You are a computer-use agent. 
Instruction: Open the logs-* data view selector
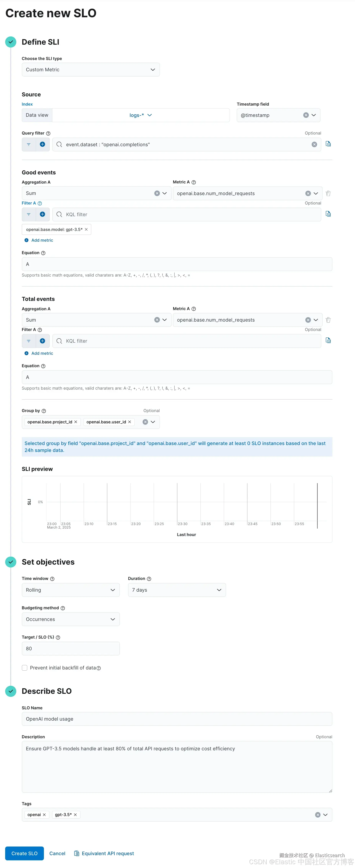pyautogui.click(x=141, y=115)
